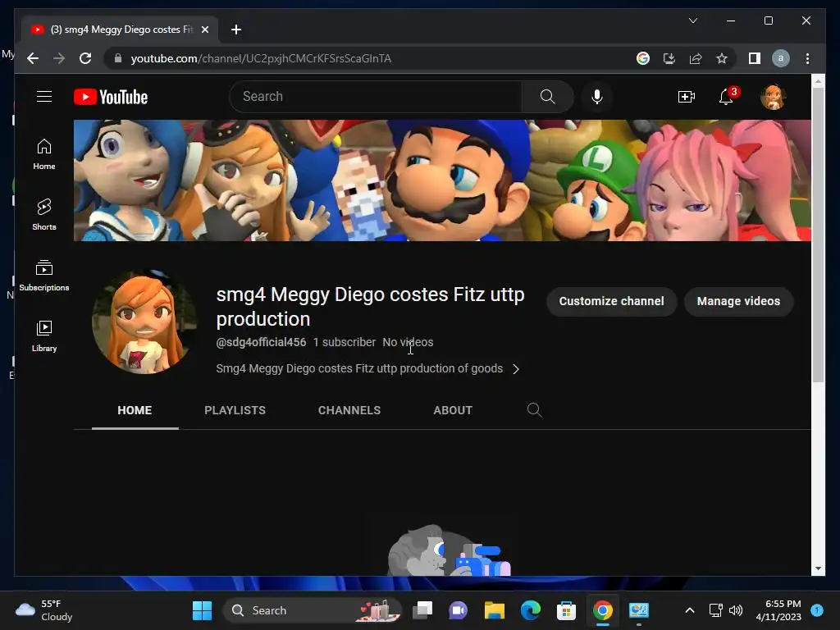The image size is (840, 630).
Task: Show hidden system tray icons chevron
Action: coord(690,610)
